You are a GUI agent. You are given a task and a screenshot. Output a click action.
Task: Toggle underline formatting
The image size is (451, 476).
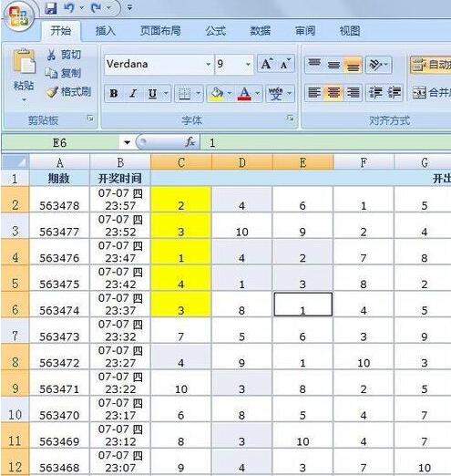152,93
